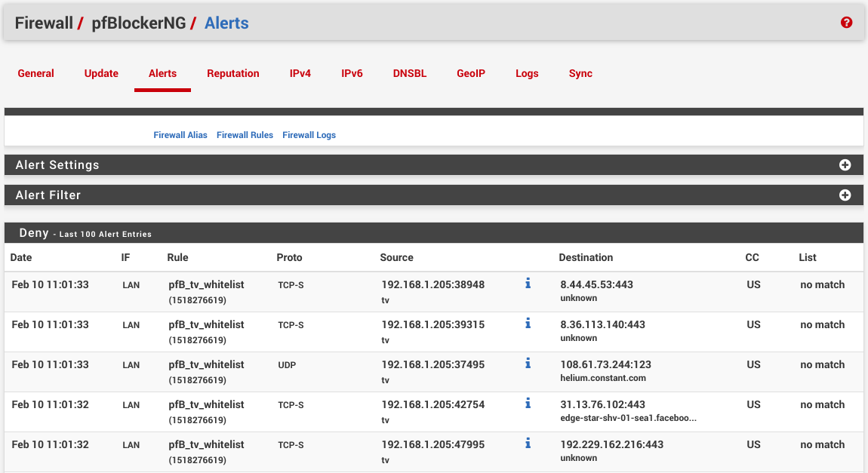Click info icon for source 192.168.1.205:39315
This screenshot has height=473, width=868.
[528, 323]
